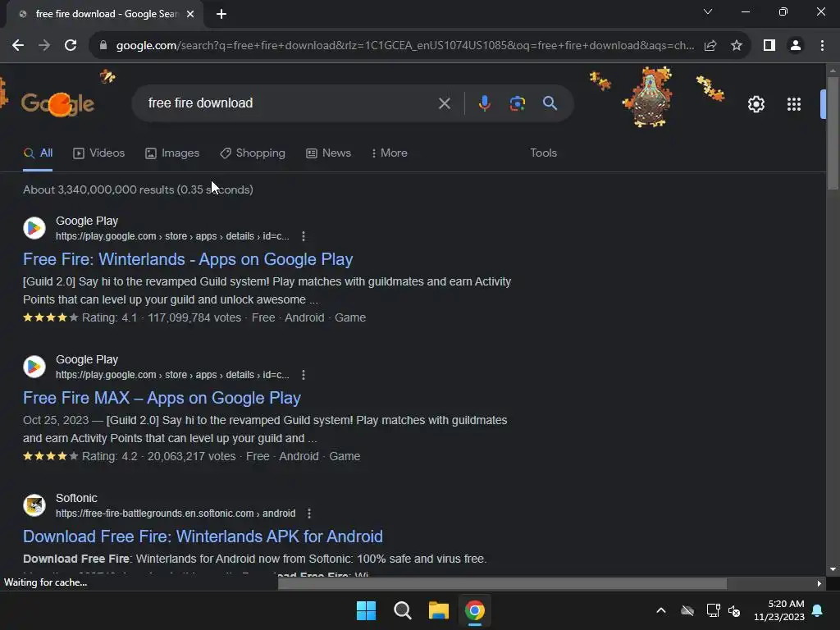This screenshot has width=840, height=630.
Task: Click horizontal scrollbar right arrow
Action: pyautogui.click(x=819, y=584)
